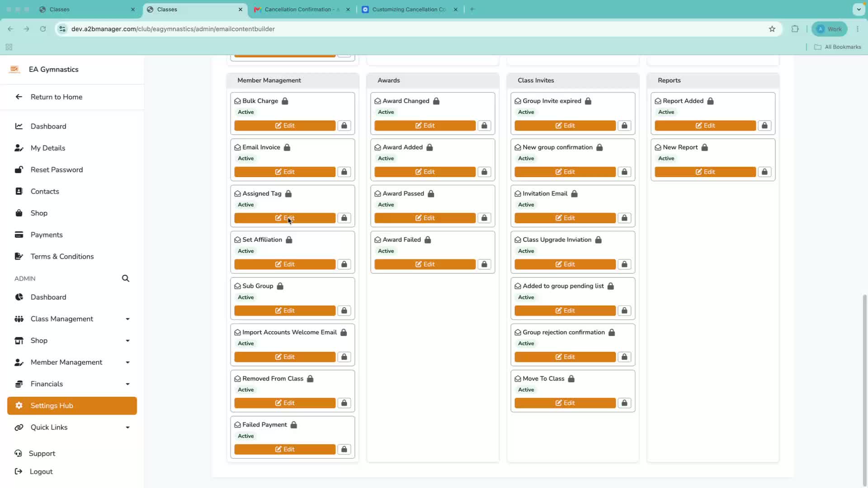Toggle lock button on Award Failed email

pos(484,264)
